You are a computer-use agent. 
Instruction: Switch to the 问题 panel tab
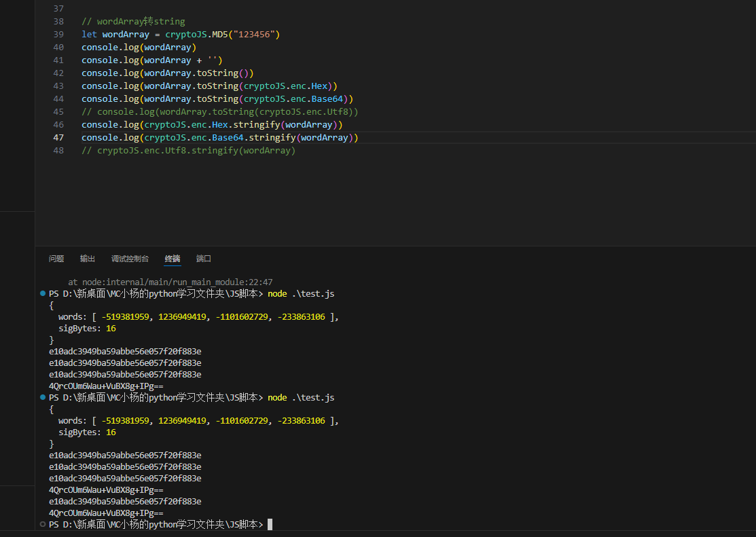pyautogui.click(x=56, y=259)
